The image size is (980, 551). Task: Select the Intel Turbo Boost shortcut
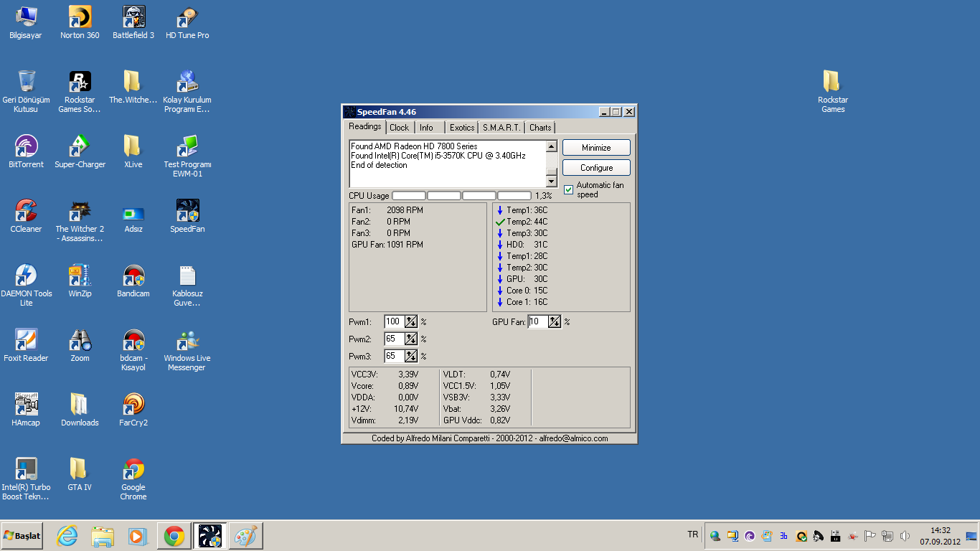26,479
